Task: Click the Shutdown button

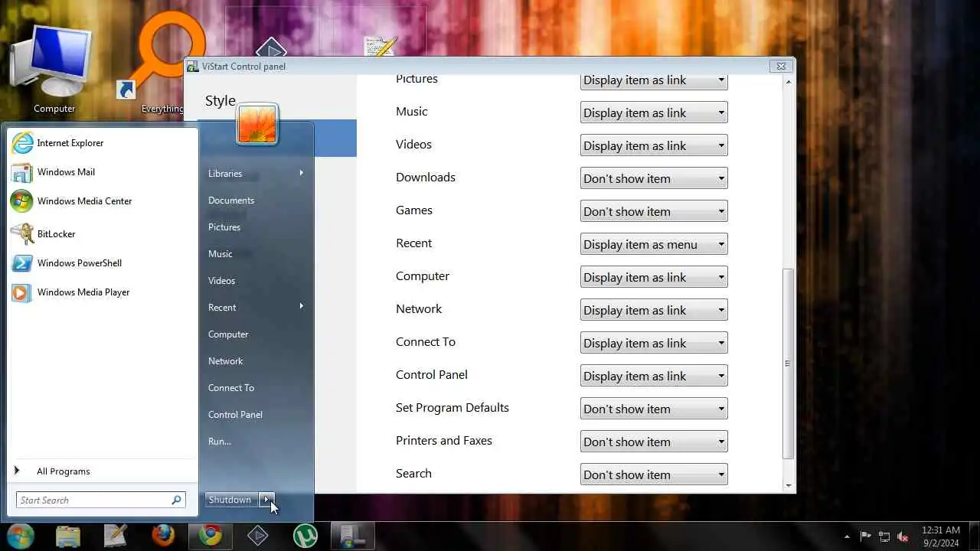Action: point(230,500)
